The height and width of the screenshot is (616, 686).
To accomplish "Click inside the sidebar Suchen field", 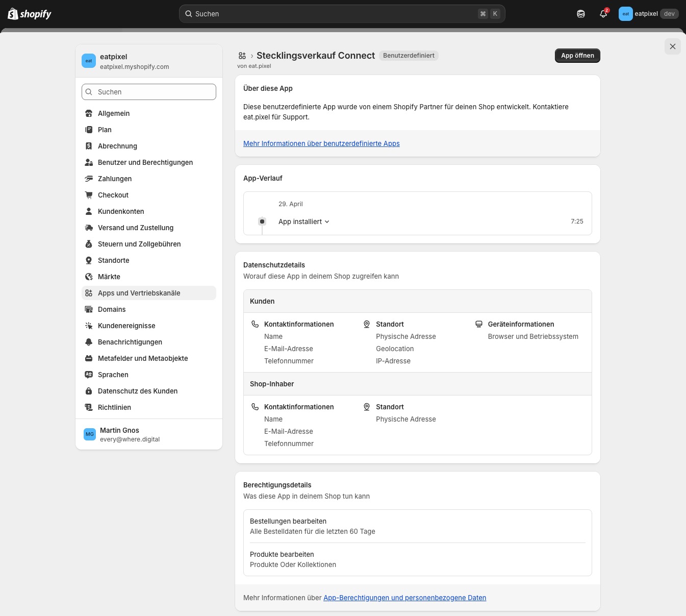I will tap(148, 92).
